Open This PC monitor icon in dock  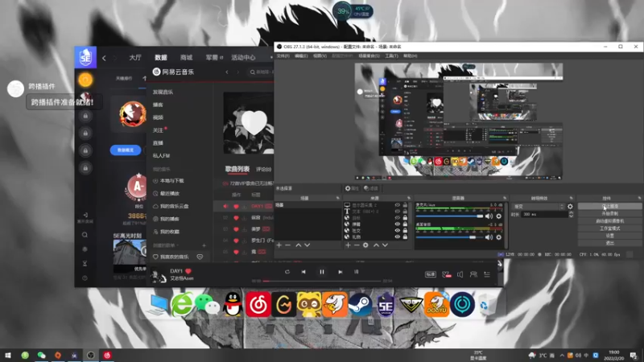157,306
